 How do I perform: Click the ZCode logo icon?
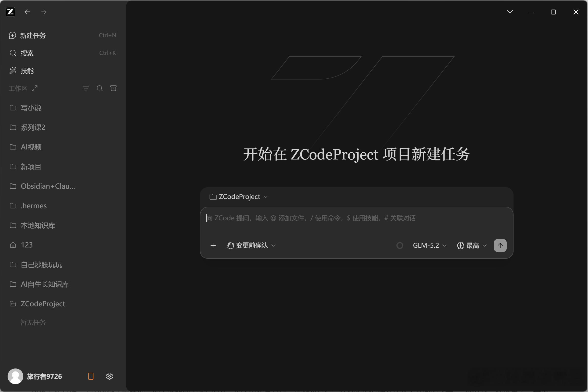[x=11, y=12]
